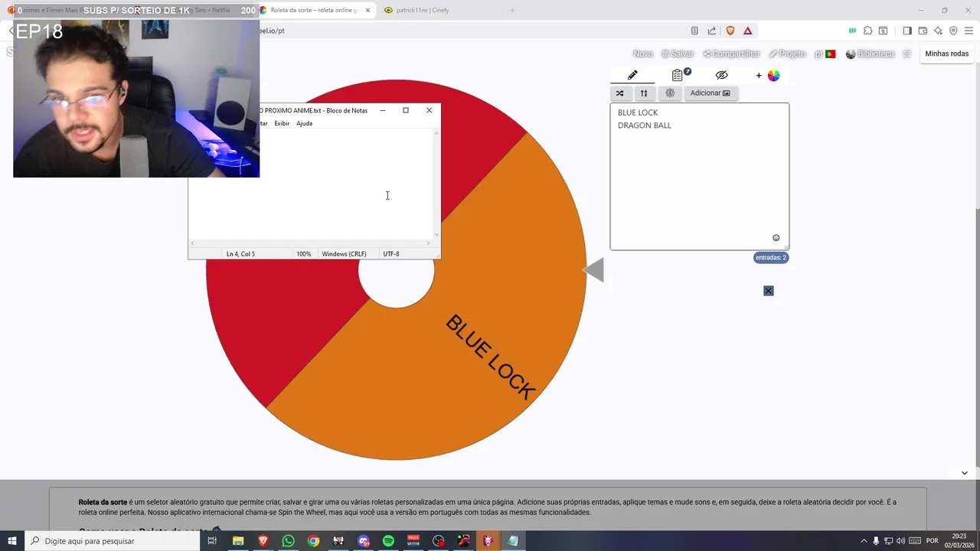The width and height of the screenshot is (980, 551).
Task: Click the entradas: 2 counter badge
Action: coord(771,258)
